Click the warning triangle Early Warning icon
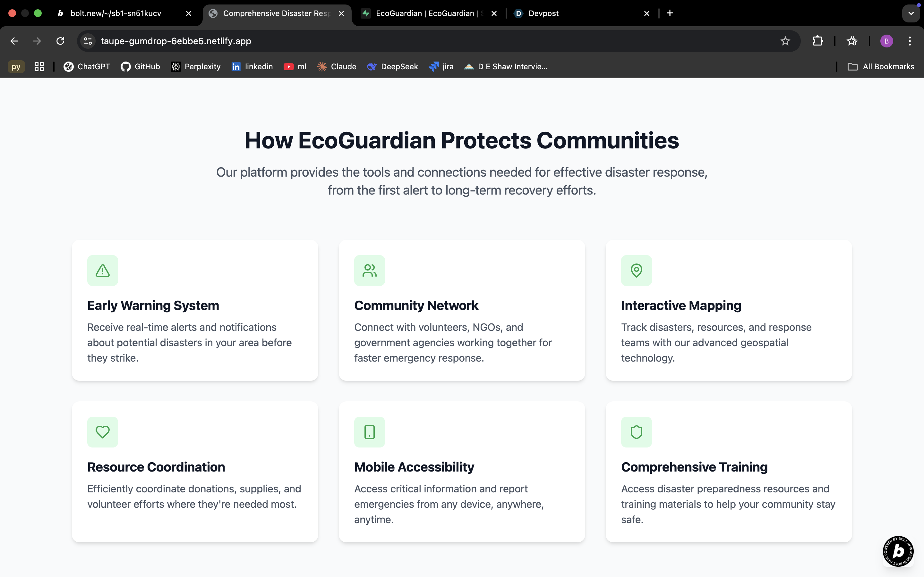This screenshot has width=924, height=577. tap(102, 271)
